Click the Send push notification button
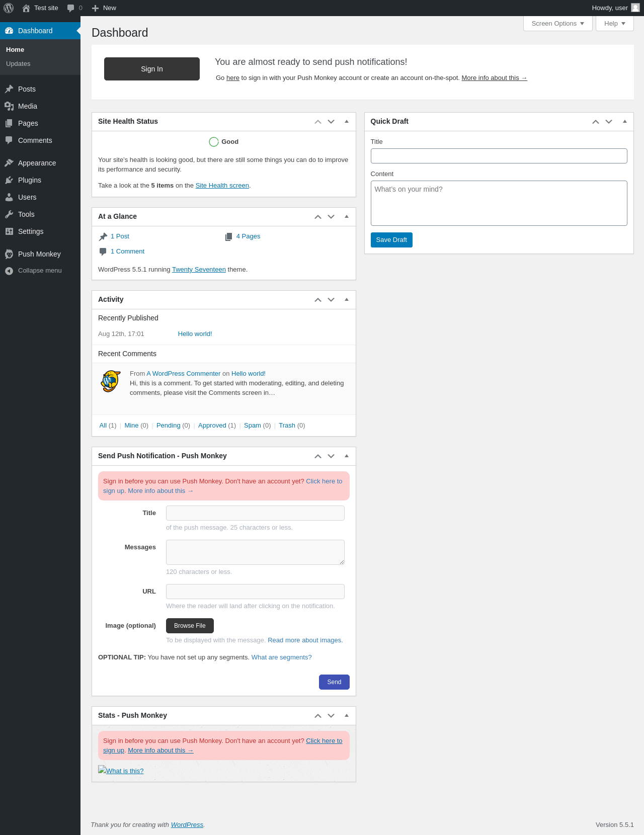 334,682
